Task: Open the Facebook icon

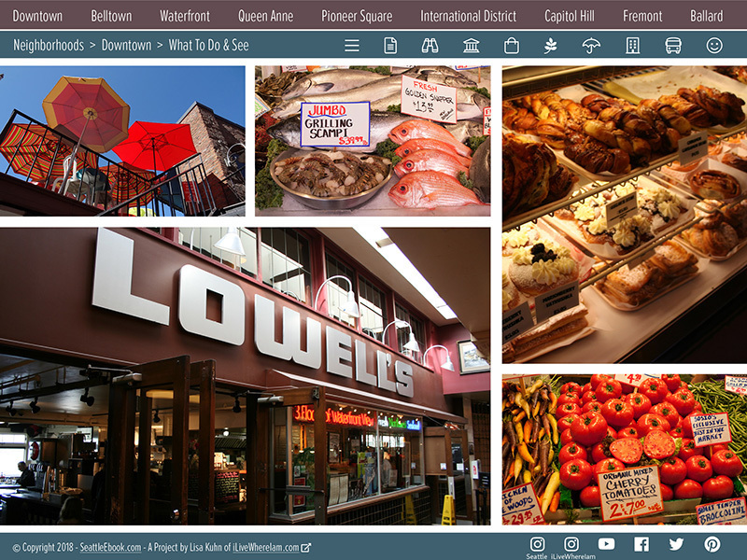Action: coord(641,544)
